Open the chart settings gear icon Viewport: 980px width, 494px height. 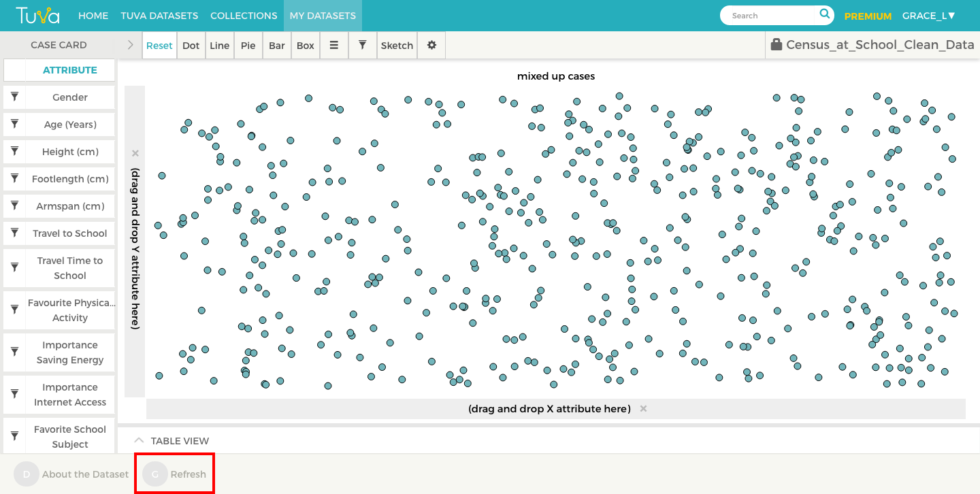point(431,45)
